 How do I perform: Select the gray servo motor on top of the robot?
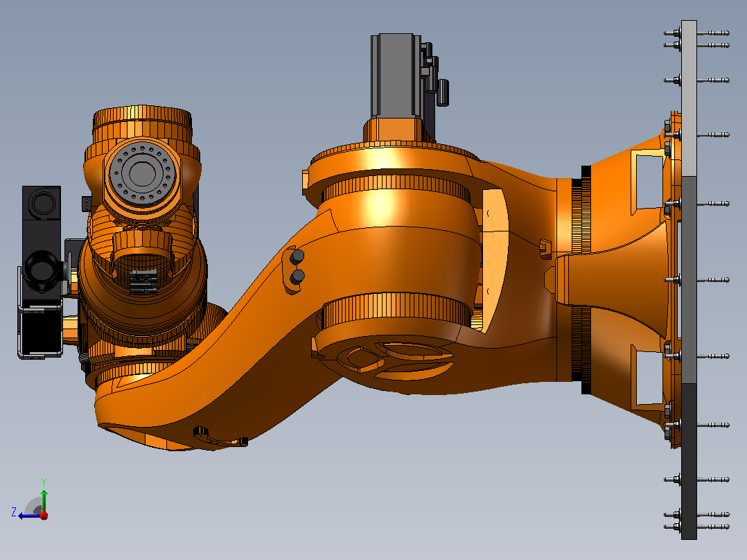click(x=395, y=76)
